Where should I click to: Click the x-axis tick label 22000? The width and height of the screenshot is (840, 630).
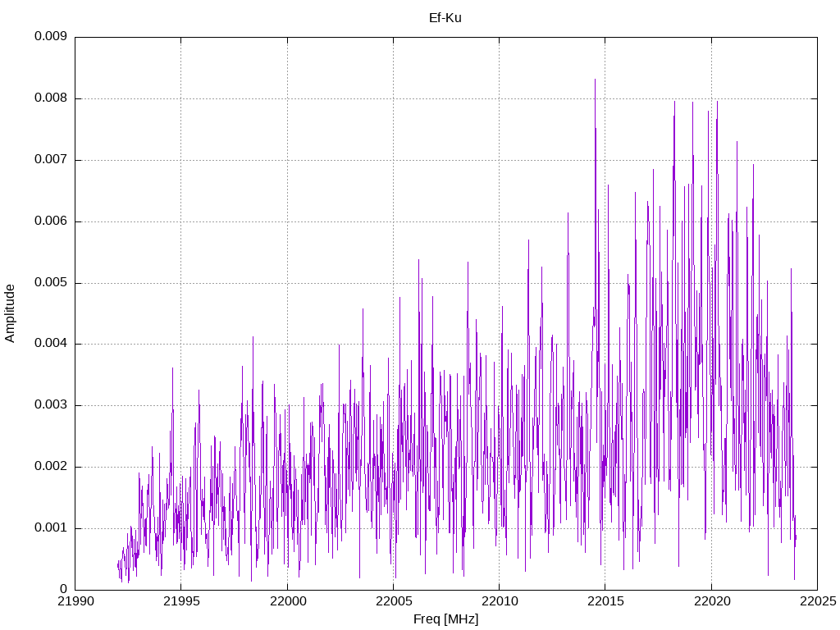point(288,601)
